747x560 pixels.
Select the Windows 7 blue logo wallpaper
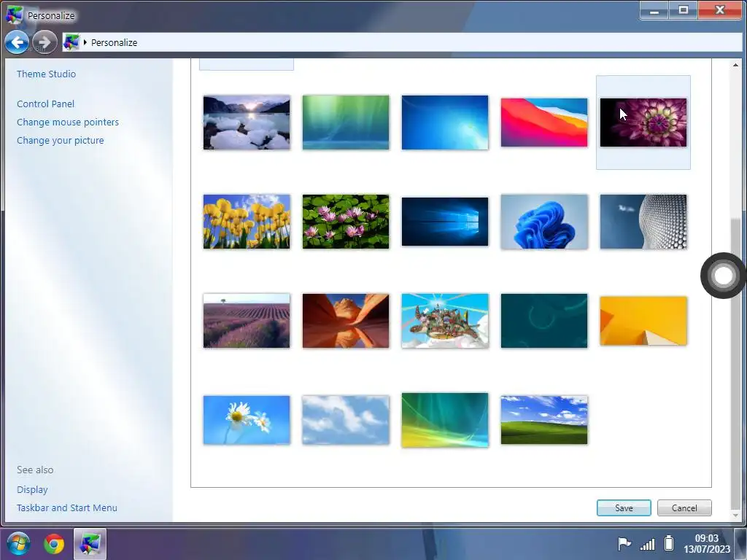tap(444, 122)
